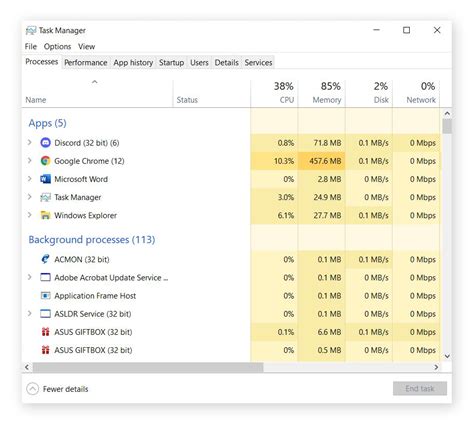This screenshot has height=425, width=474.
Task: Click the vertical scrollbar down arrow
Action: click(447, 356)
